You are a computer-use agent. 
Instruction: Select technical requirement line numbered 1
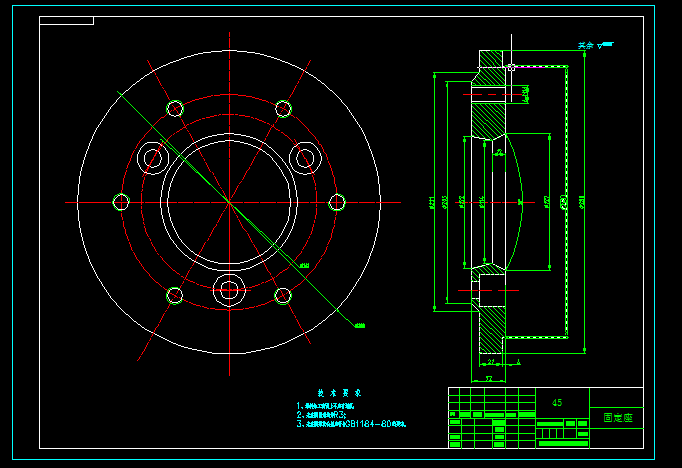325,406
